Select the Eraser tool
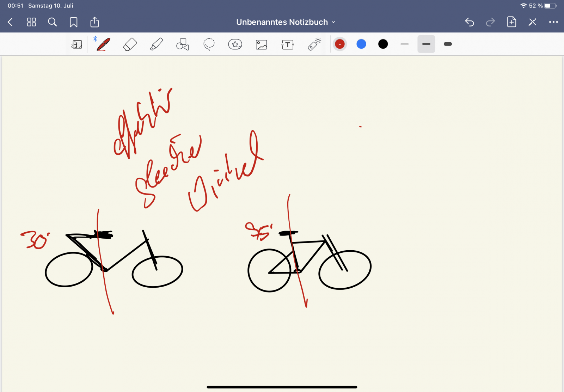564x392 pixels. tap(130, 44)
